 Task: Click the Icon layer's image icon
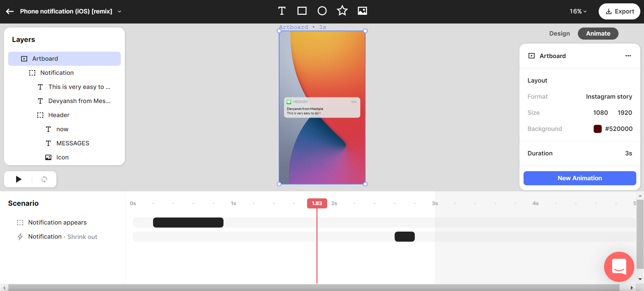(x=48, y=157)
